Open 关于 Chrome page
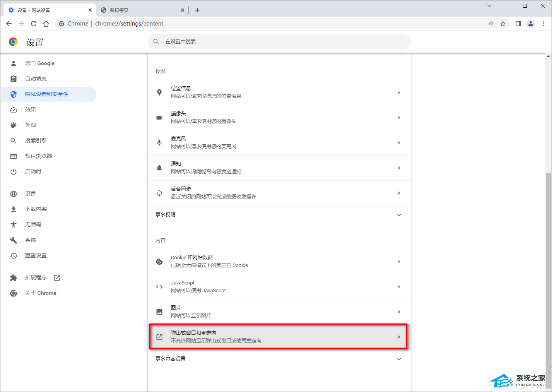Image resolution: width=552 pixels, height=392 pixels. [x=48, y=293]
